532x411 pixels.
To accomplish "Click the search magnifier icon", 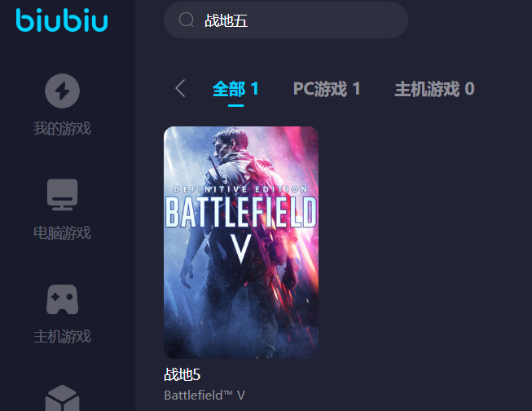I will click(x=187, y=20).
